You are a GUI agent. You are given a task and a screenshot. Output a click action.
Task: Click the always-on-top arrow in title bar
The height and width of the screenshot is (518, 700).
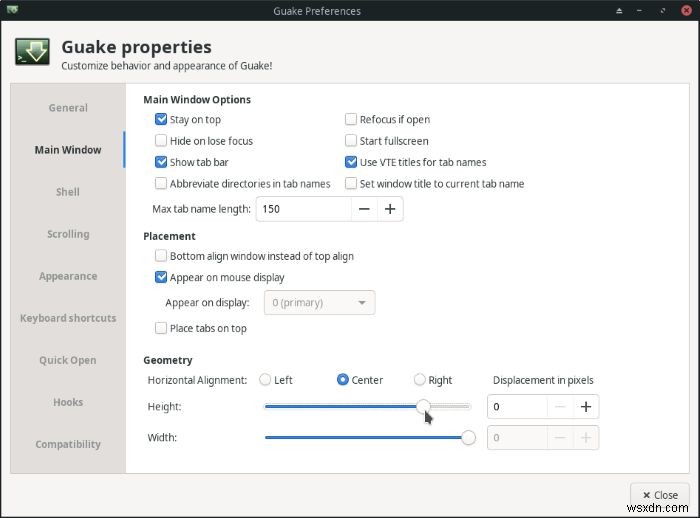point(619,11)
